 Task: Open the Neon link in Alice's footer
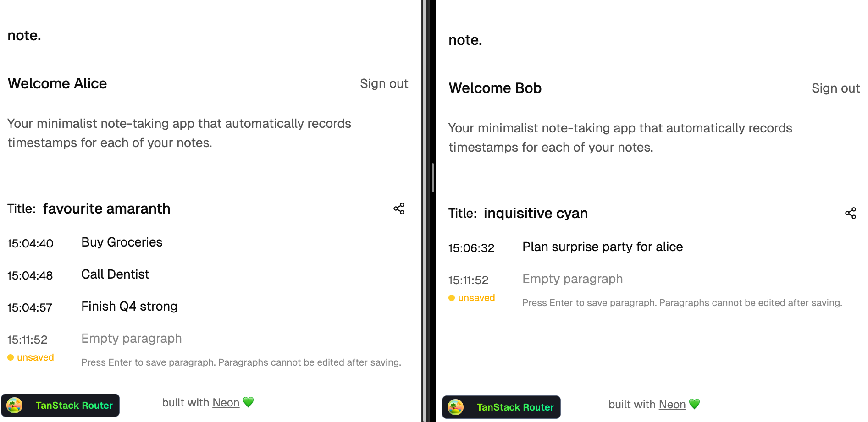click(226, 403)
